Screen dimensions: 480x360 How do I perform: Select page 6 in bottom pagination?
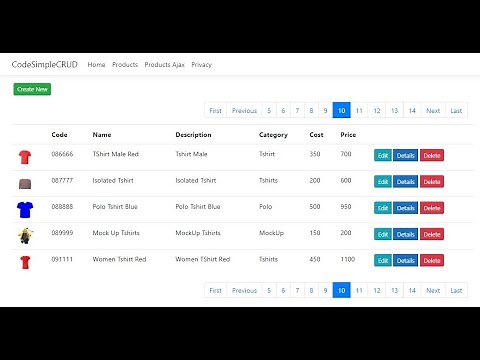(x=283, y=290)
